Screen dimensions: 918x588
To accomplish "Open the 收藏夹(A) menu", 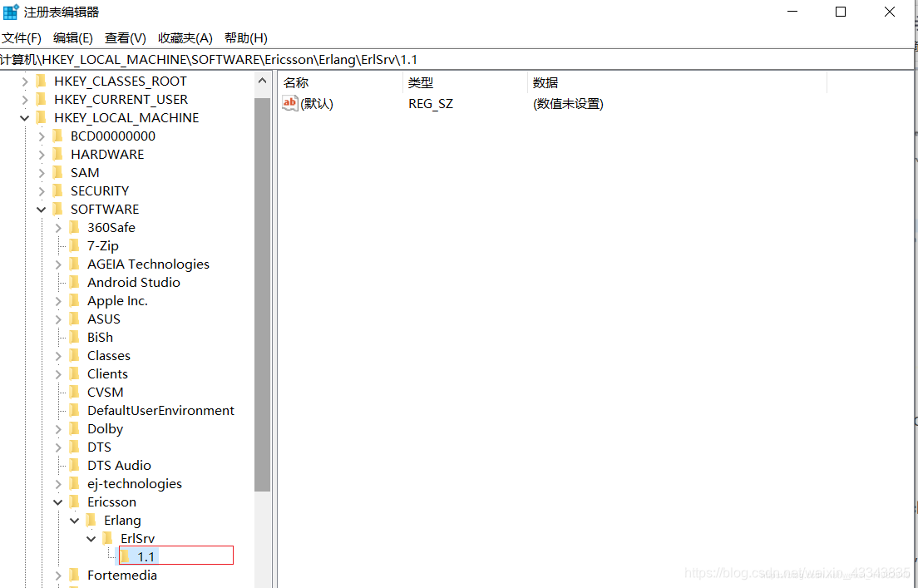I will 185,38.
